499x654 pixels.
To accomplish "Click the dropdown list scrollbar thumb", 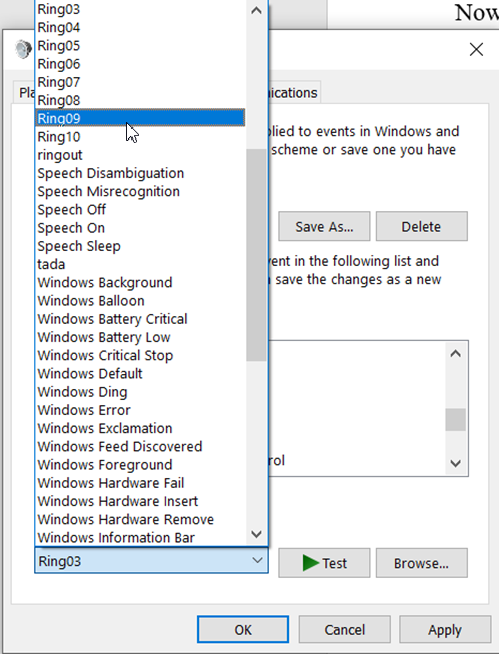I will pos(256,254).
